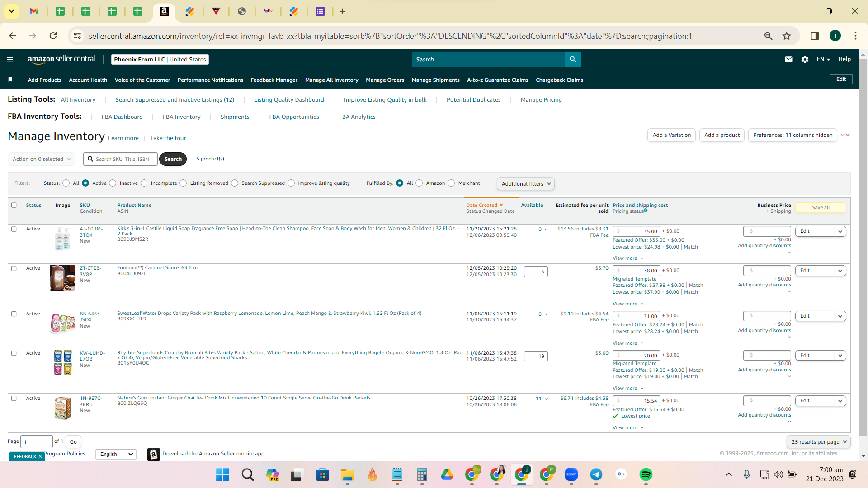Click the pricing status info icon
Image resolution: width=868 pixels, height=488 pixels.
[x=646, y=211]
